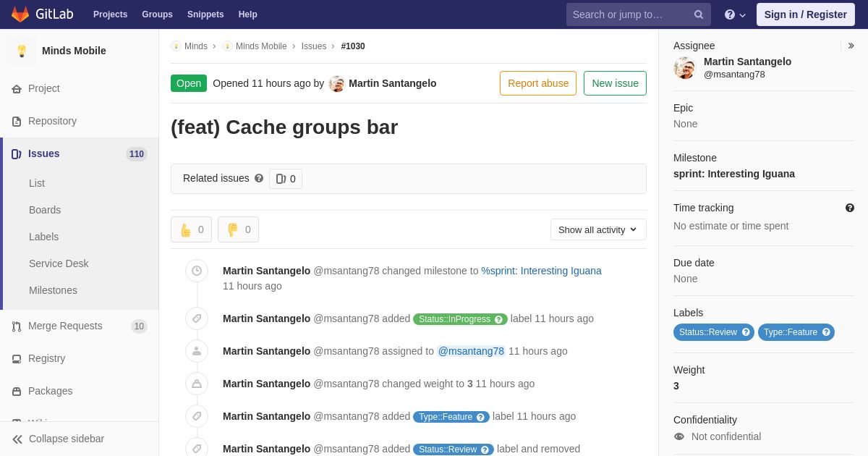
Task: Click the author name Martin Santangelo in header
Action: pos(393,83)
